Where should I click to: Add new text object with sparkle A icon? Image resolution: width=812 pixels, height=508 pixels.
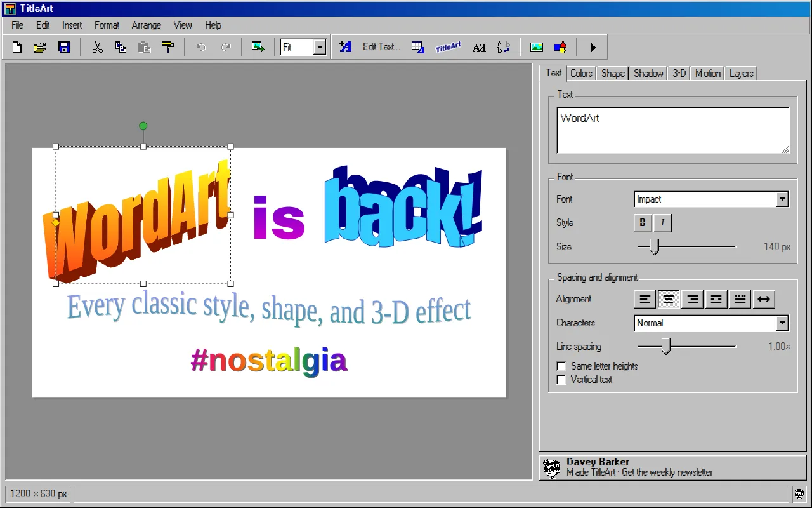tap(346, 47)
